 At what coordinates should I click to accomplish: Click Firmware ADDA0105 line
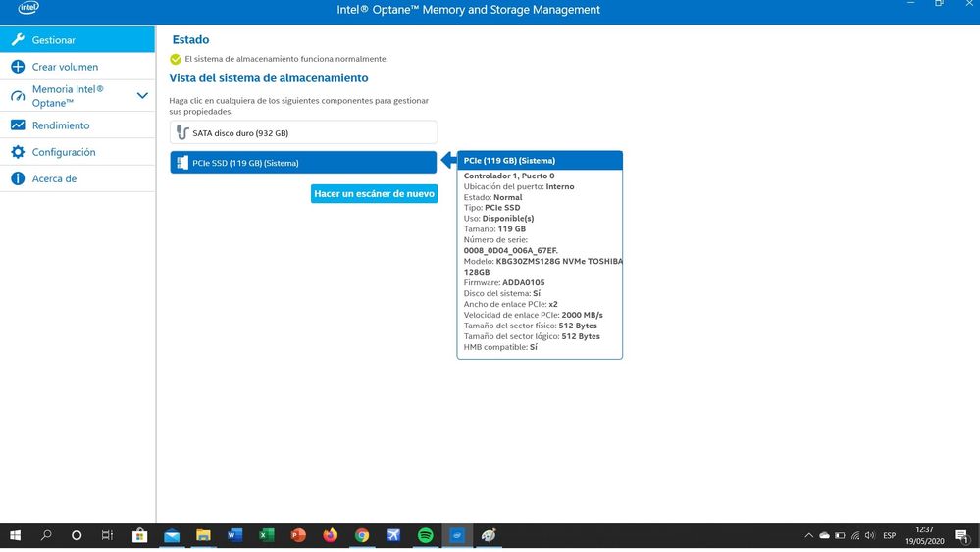pyautogui.click(x=504, y=282)
